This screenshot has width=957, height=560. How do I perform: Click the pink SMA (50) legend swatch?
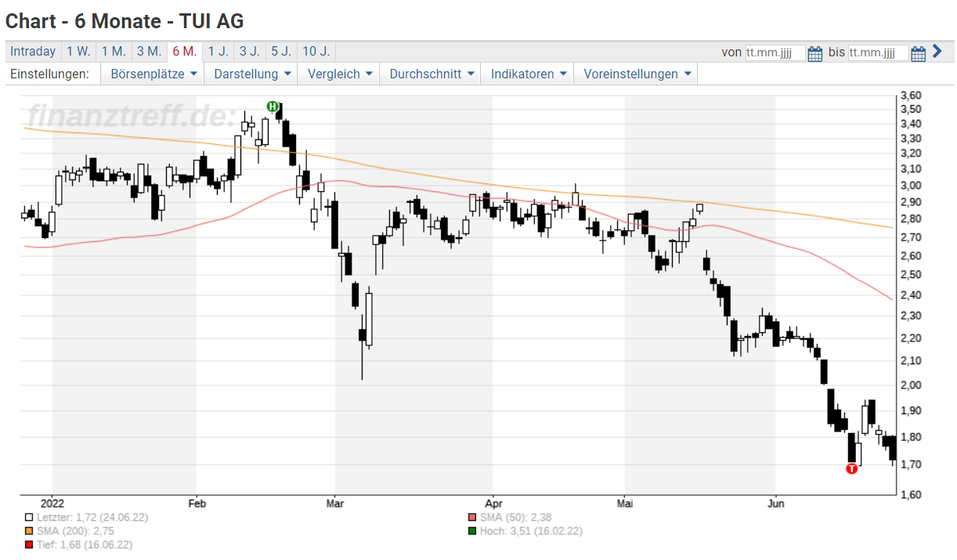click(471, 517)
